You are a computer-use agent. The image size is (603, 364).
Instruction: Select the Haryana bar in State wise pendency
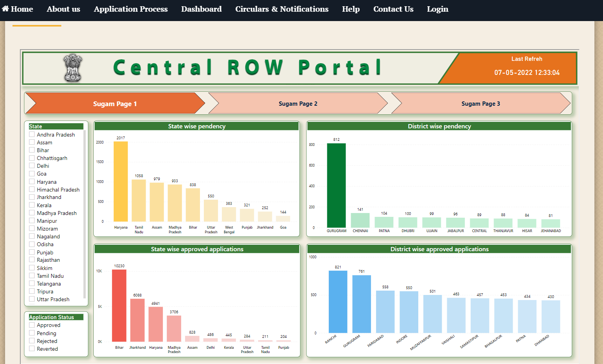(x=121, y=181)
